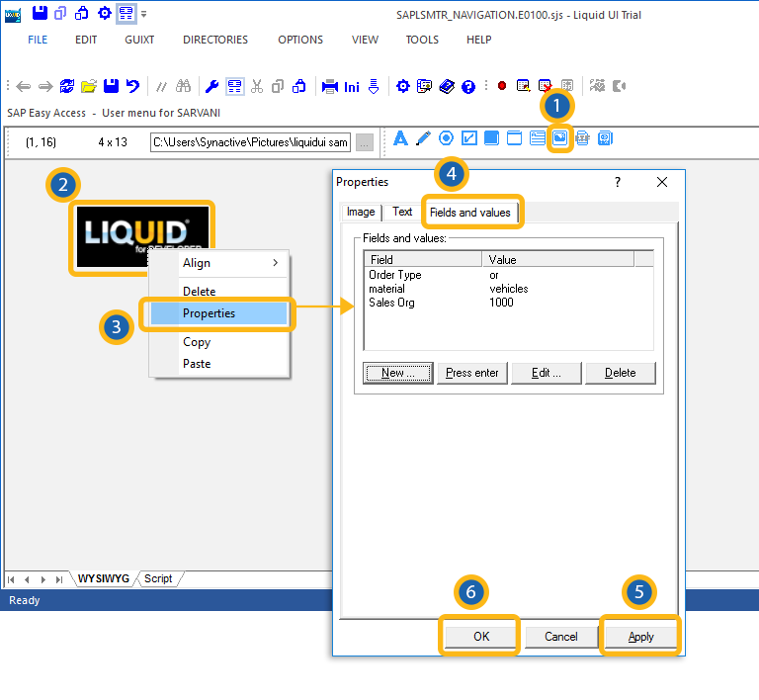Select the radio button element tool
This screenshot has height=700, width=759.
[x=446, y=138]
